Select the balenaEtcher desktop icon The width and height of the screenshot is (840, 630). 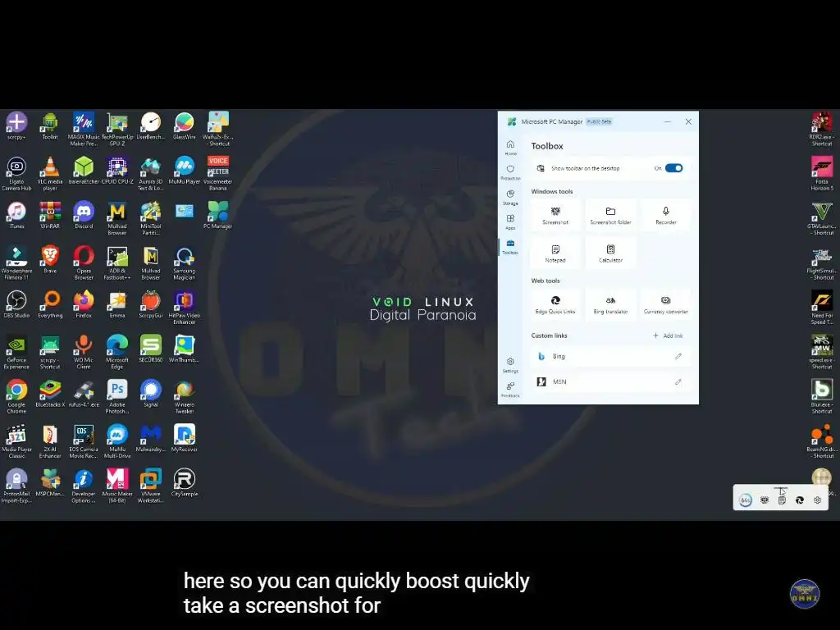[84, 171]
